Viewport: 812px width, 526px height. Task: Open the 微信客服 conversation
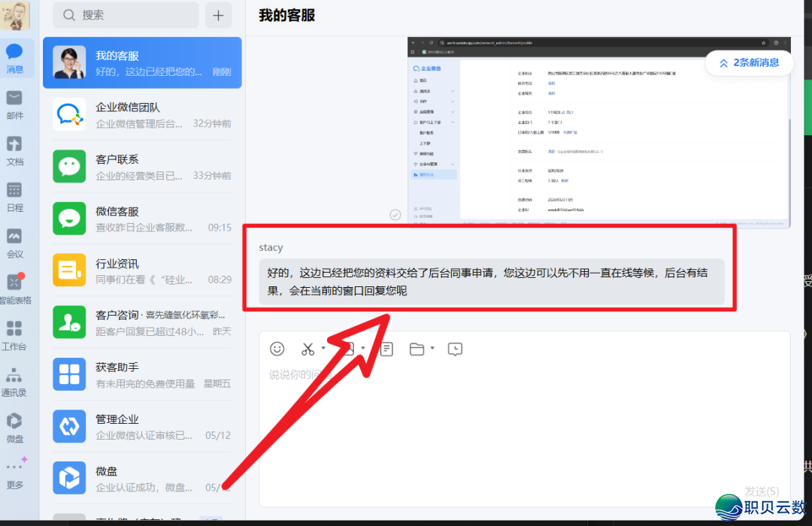(142, 219)
